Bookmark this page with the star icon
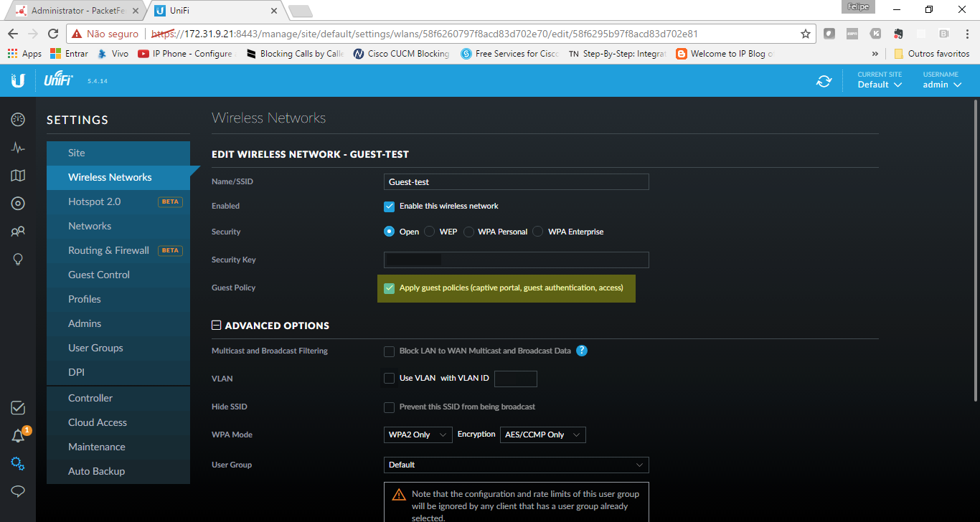This screenshot has height=522, width=980. click(806, 34)
